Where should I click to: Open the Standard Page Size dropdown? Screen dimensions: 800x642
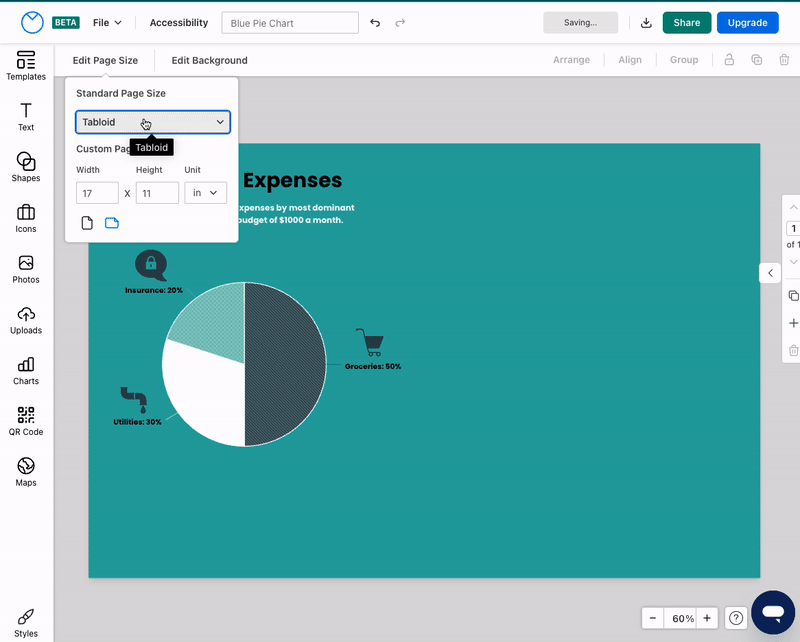[x=153, y=121]
